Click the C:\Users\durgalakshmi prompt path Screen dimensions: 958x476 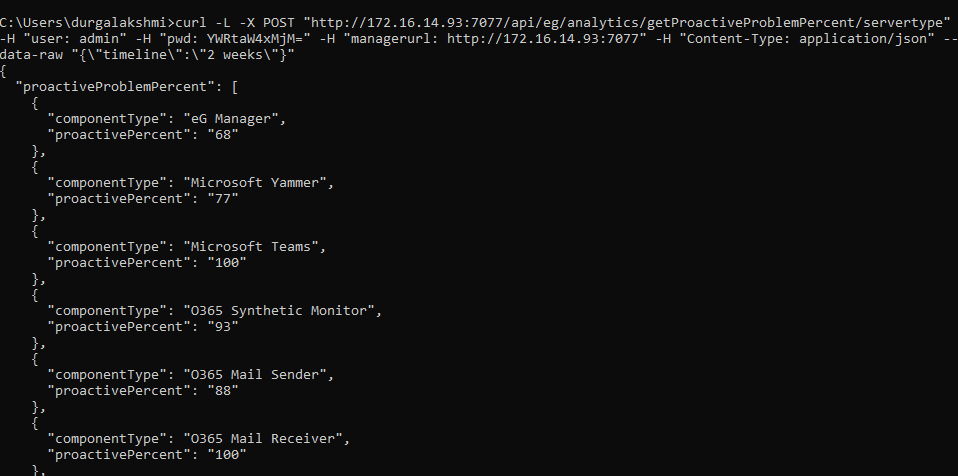(x=86, y=23)
